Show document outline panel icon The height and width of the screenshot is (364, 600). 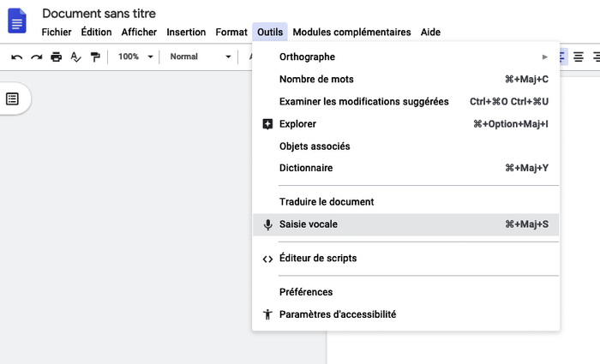pos(12,99)
